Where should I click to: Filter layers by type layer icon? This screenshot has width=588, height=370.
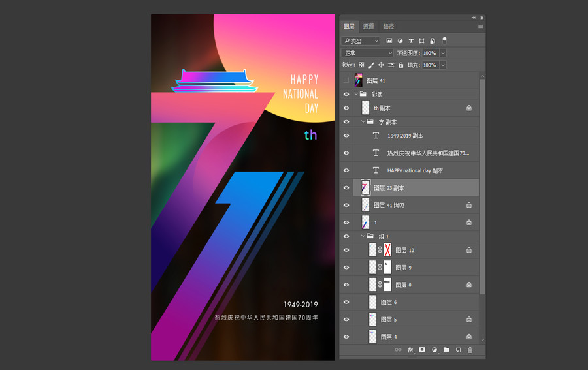411,40
